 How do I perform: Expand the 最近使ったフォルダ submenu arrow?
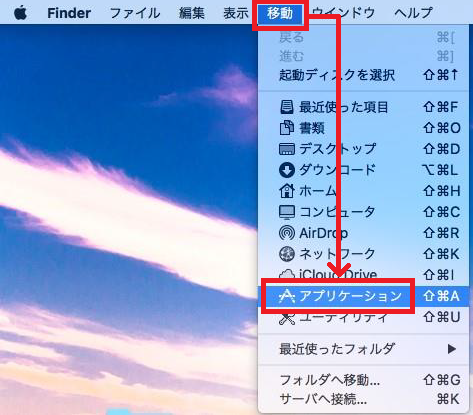(x=452, y=349)
